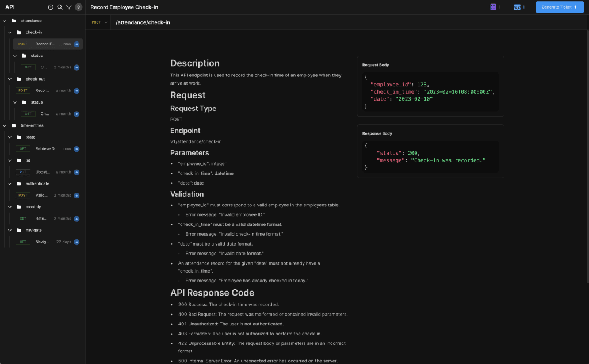Screen dimensions: 589x364
Task: Click the blue status dot next to Record E...
Action: tap(77, 44)
